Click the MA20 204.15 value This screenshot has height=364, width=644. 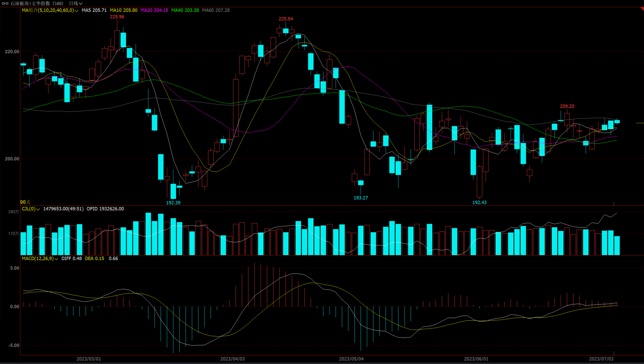tap(154, 11)
